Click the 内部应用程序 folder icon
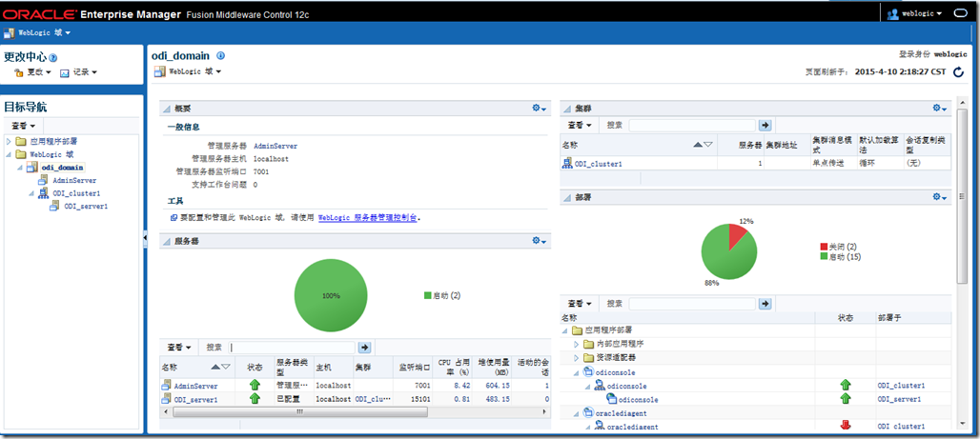Image resolution: width=980 pixels, height=439 pixels. point(588,344)
